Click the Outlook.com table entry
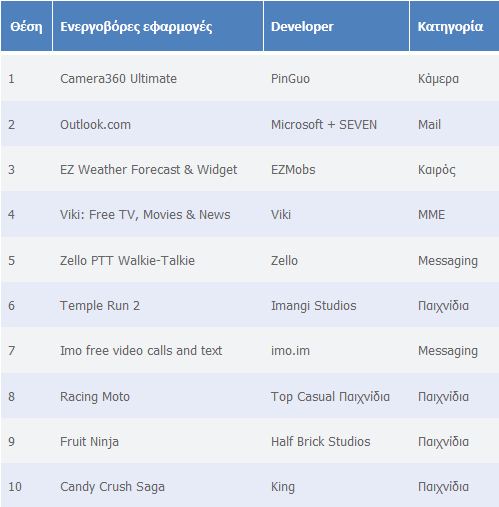The width and height of the screenshot is (499, 507). tap(95, 125)
